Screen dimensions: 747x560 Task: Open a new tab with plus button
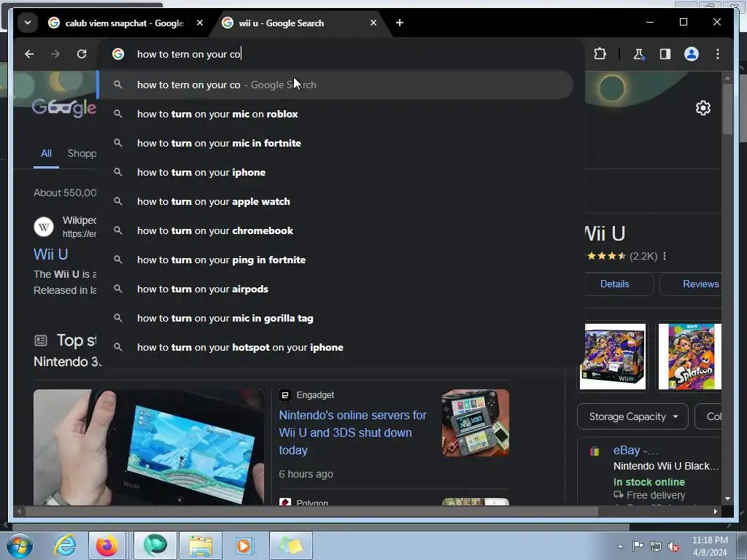pyautogui.click(x=400, y=23)
